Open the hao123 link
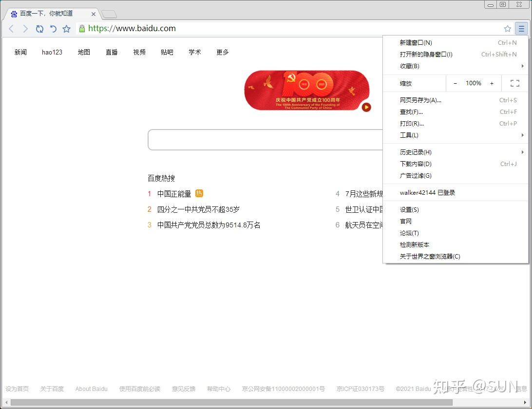Viewport: 532px width, 409px height. (52, 52)
